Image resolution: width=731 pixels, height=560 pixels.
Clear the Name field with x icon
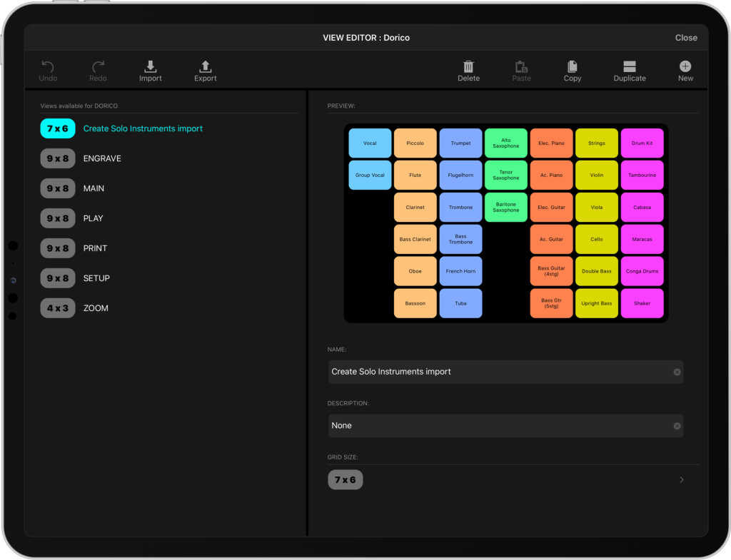pos(677,372)
